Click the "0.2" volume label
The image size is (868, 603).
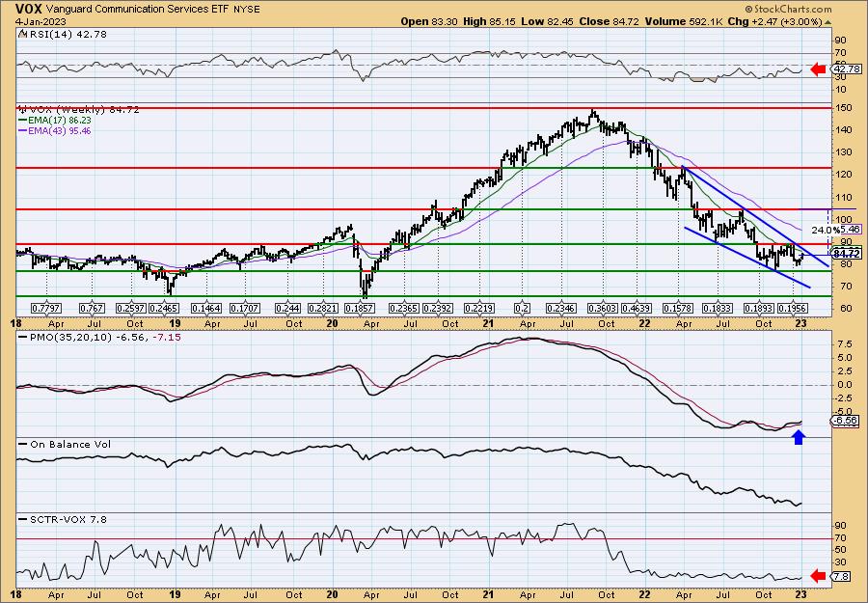[x=521, y=308]
